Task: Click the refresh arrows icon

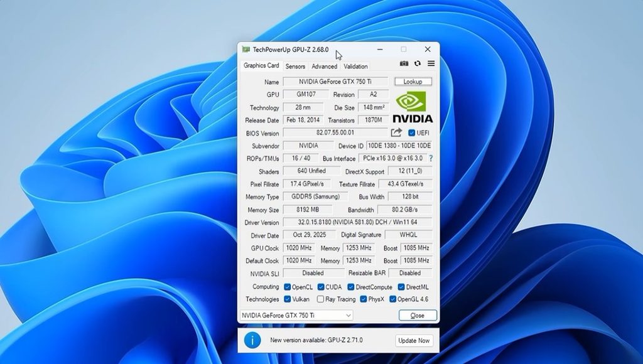Action: point(418,63)
